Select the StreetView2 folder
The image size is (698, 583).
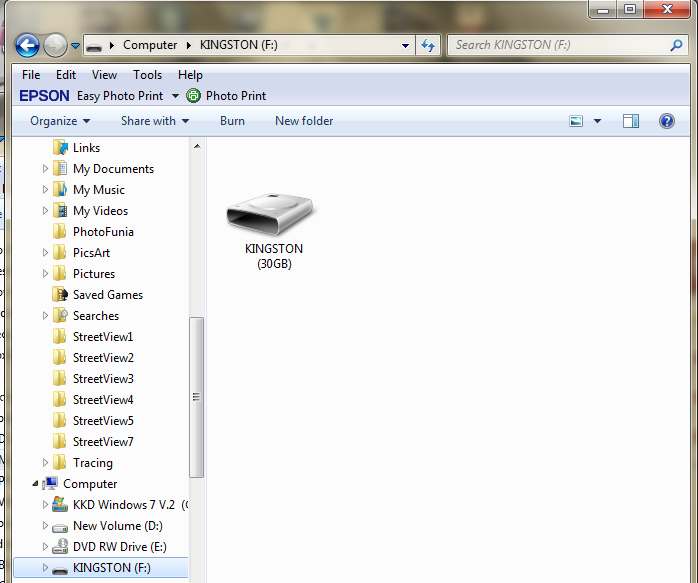point(103,358)
